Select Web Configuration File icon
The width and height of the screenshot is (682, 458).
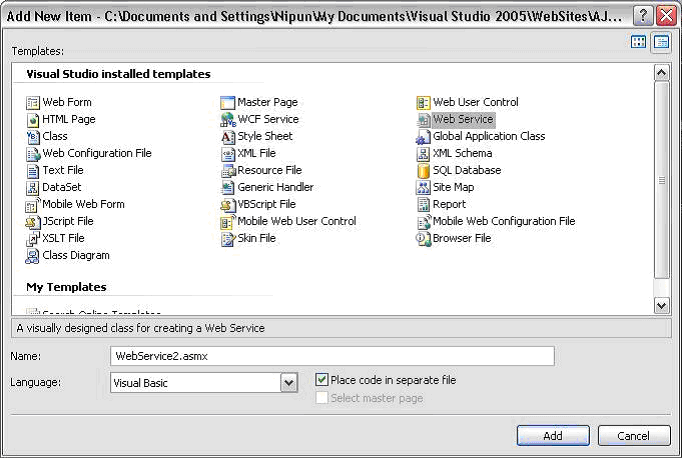(x=33, y=154)
